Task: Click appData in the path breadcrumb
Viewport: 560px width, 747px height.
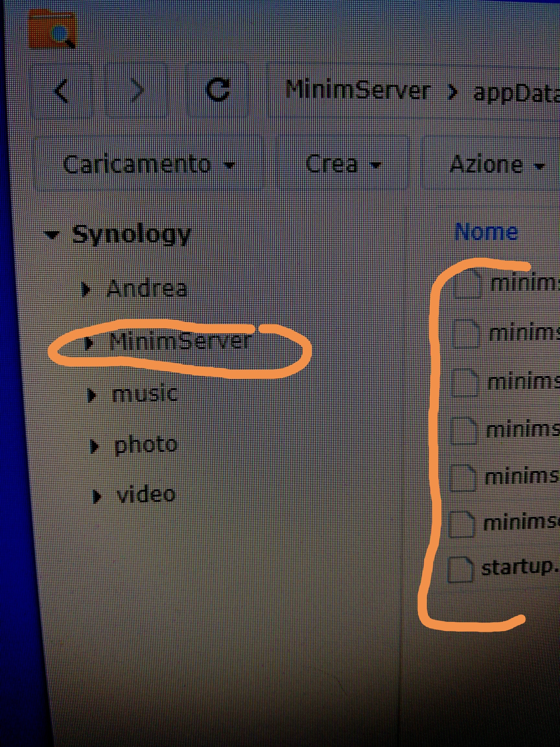Action: 517,92
